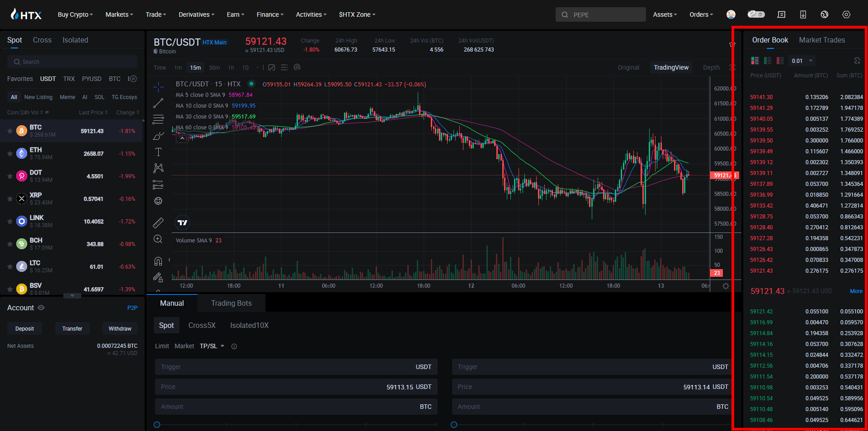Toggle the theme switch in header

(x=756, y=14)
